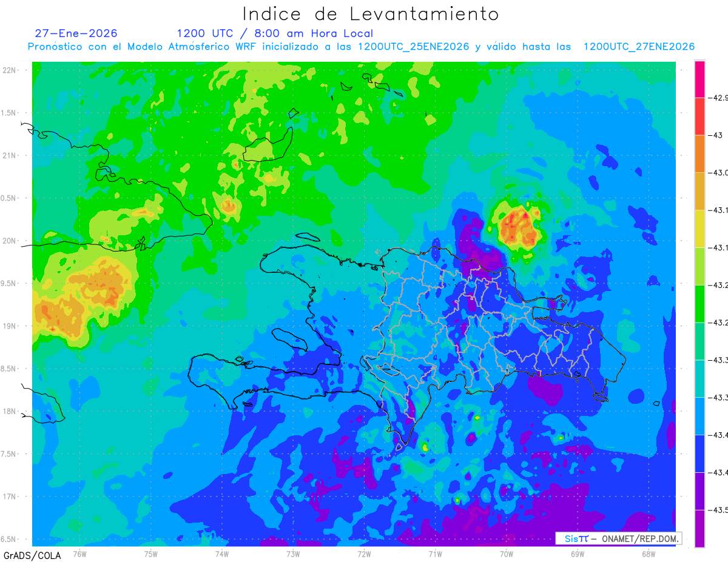Click the "GrADS/COLA" label
This screenshot has width=728, height=562.
(x=32, y=555)
